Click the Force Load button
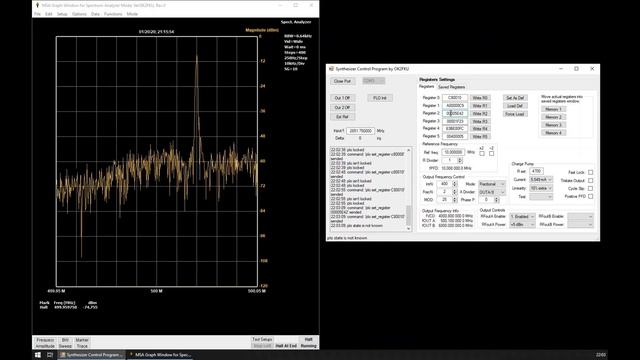The width and height of the screenshot is (640, 360). tap(515, 114)
